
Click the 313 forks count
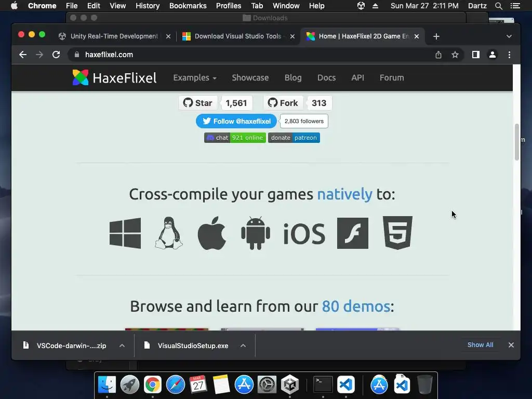(319, 103)
